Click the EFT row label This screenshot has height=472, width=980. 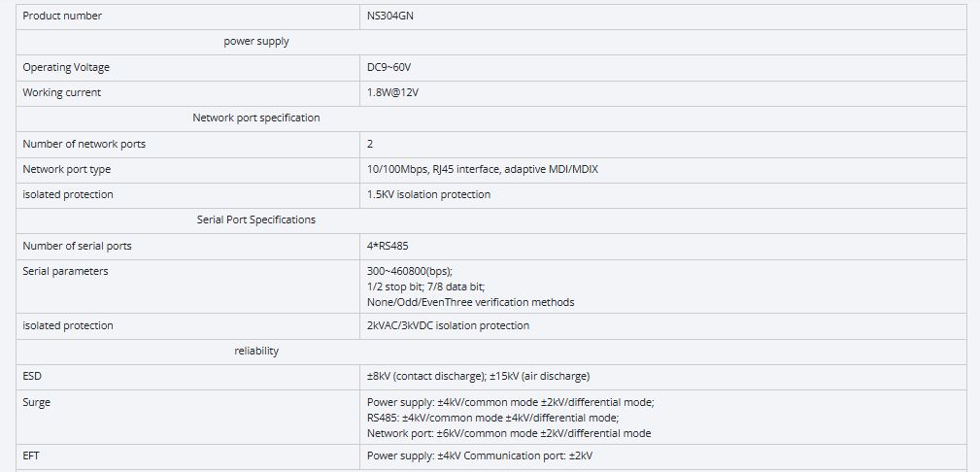[x=32, y=455]
